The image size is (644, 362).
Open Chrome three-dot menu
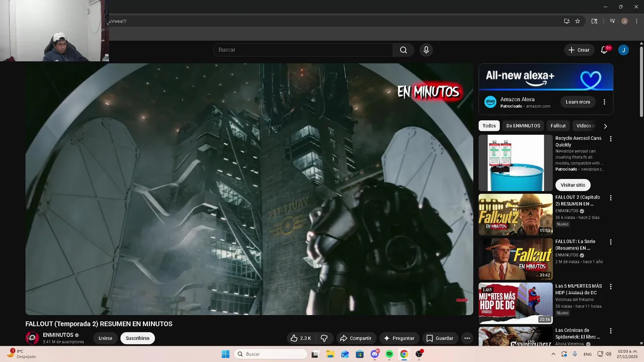[636, 21]
